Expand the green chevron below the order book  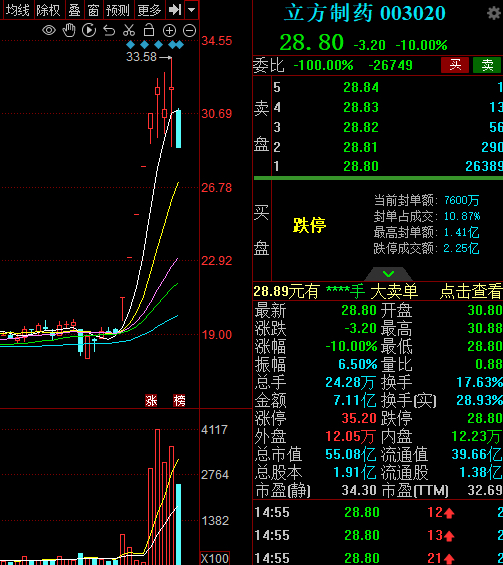click(x=388, y=274)
